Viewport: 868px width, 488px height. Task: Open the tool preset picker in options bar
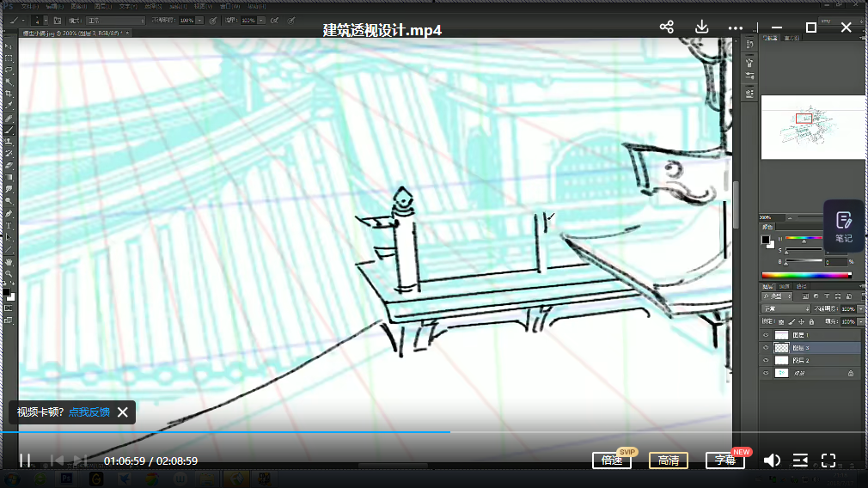click(x=16, y=21)
